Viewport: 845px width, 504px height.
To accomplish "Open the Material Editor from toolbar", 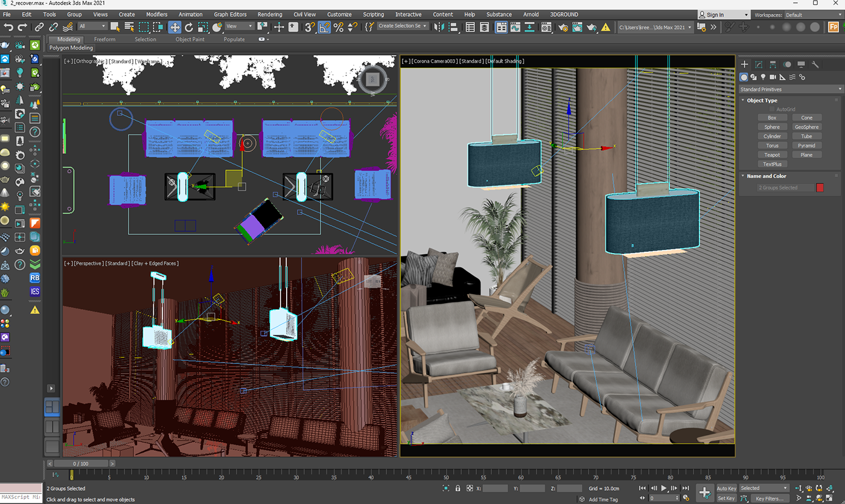I will click(x=547, y=27).
